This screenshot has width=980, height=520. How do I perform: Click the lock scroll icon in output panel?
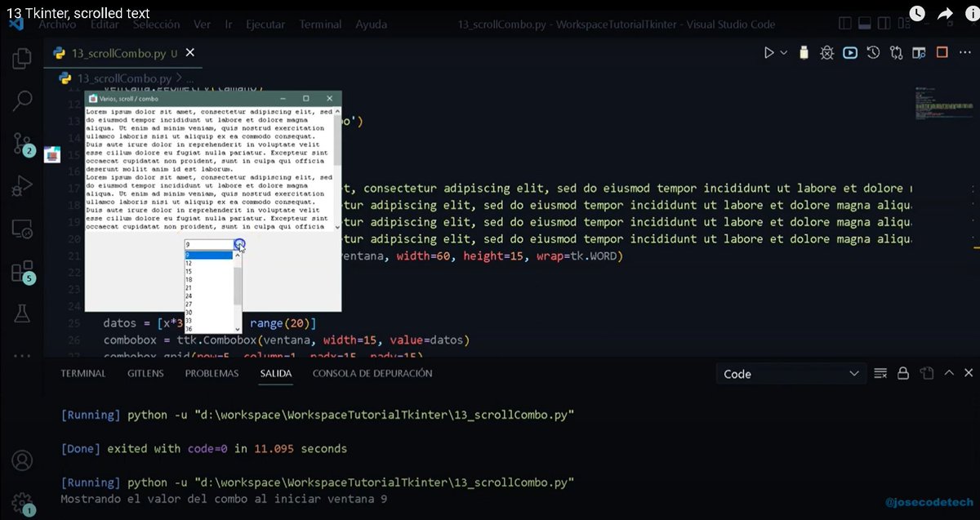point(903,373)
